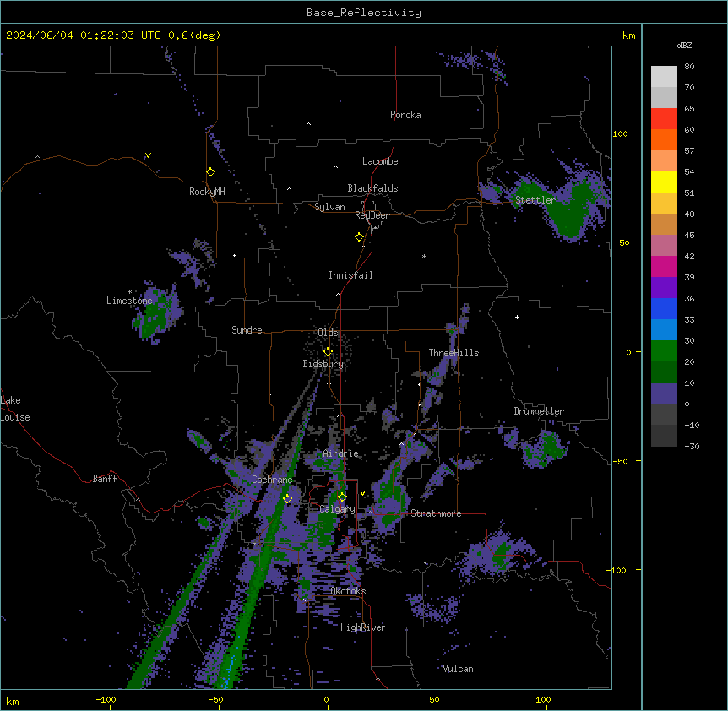The image size is (728, 711).
Task: Click the yellow v marker northwest of RockyMH
Action: point(148,155)
